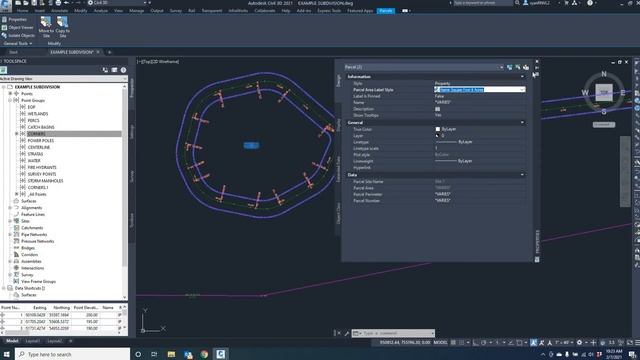Select Corridors tree item
Image resolution: width=640 pixels, height=360 pixels.
29,255
